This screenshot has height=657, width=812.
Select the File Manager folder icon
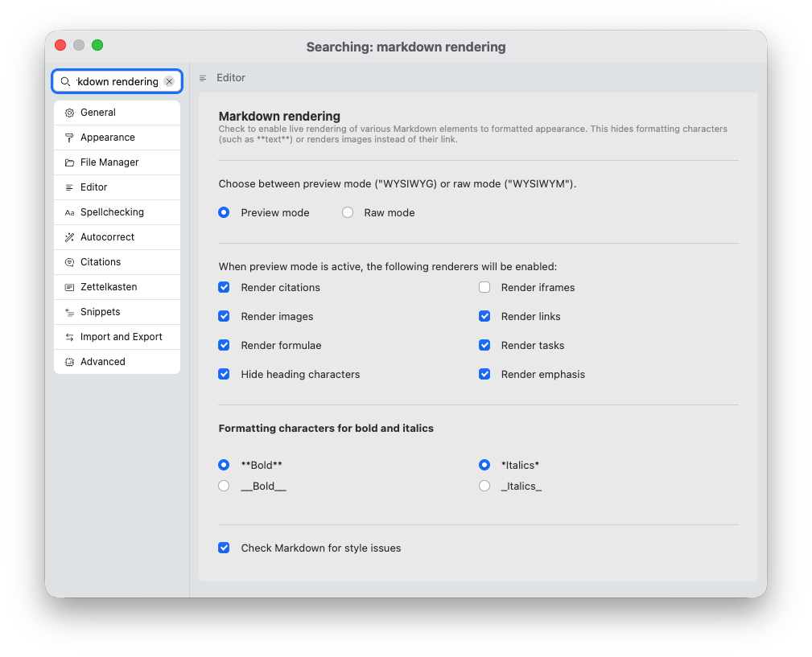[x=69, y=162]
